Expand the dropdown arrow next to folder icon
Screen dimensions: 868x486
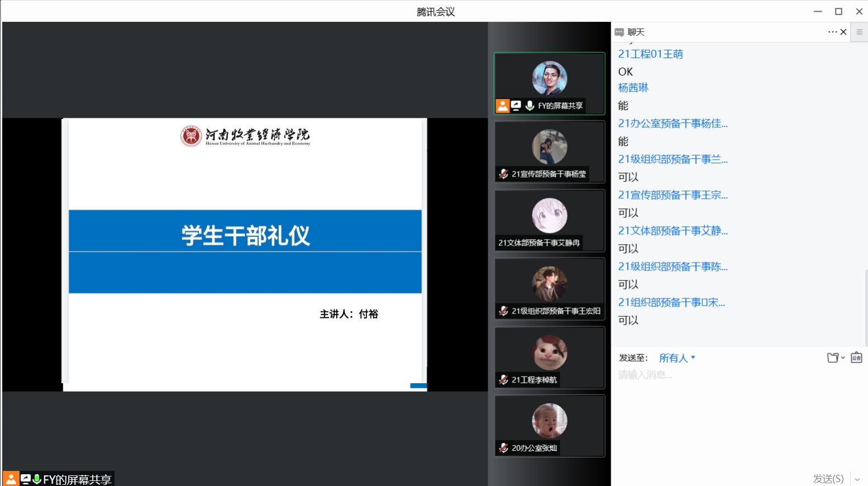843,358
